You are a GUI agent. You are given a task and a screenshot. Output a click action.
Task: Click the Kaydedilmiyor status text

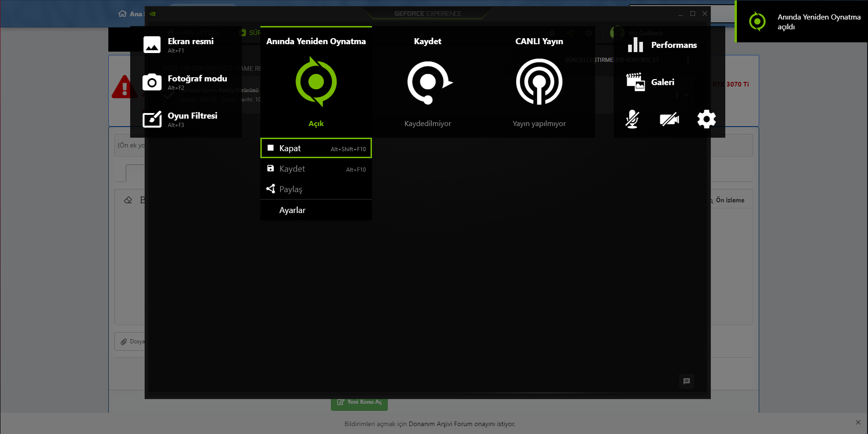click(x=428, y=124)
